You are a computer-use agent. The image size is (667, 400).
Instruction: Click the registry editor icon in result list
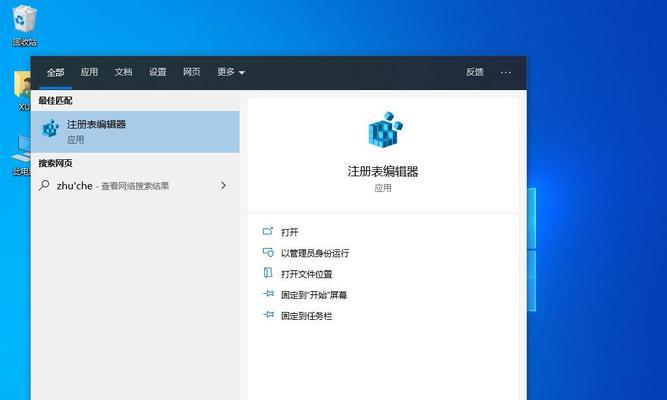tap(51, 129)
